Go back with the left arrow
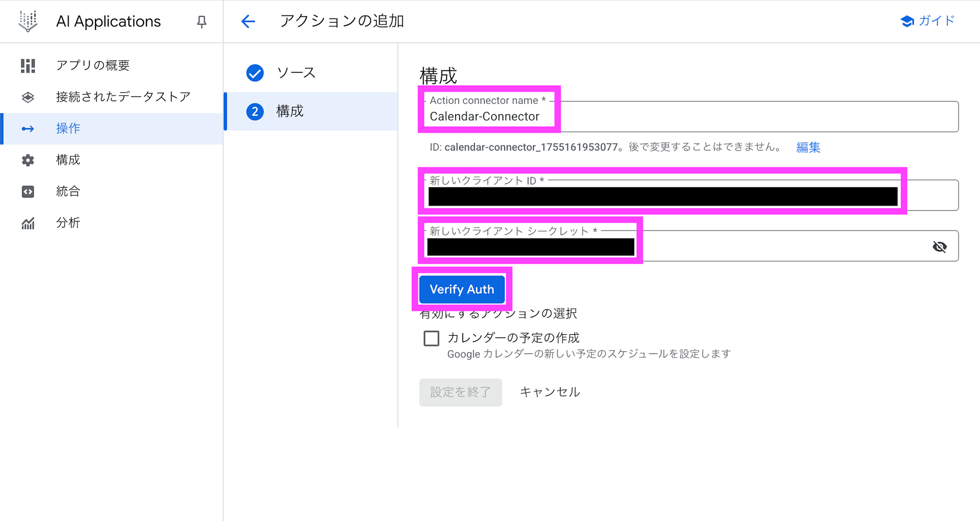980x521 pixels. pos(248,21)
